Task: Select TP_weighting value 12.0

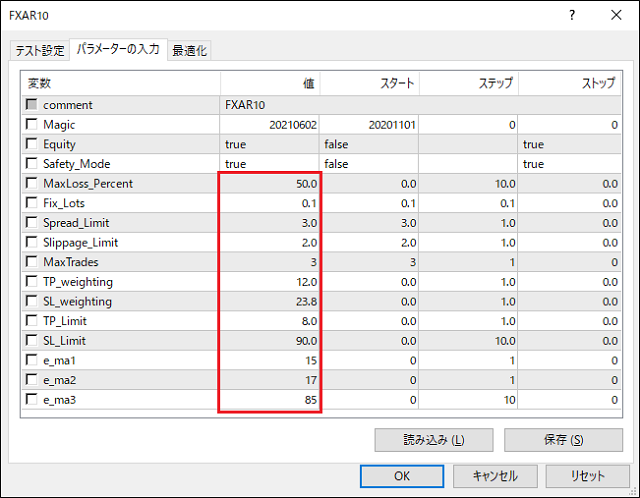Action: pyautogui.click(x=270, y=282)
